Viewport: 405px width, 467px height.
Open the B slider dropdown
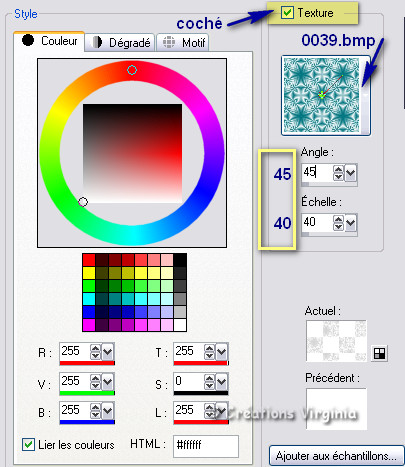pos(108,411)
